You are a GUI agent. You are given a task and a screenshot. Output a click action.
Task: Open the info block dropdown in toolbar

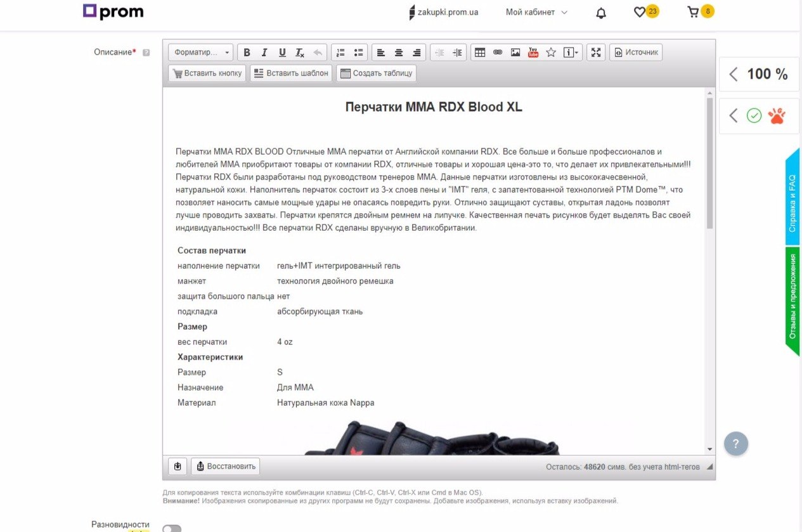coord(571,53)
